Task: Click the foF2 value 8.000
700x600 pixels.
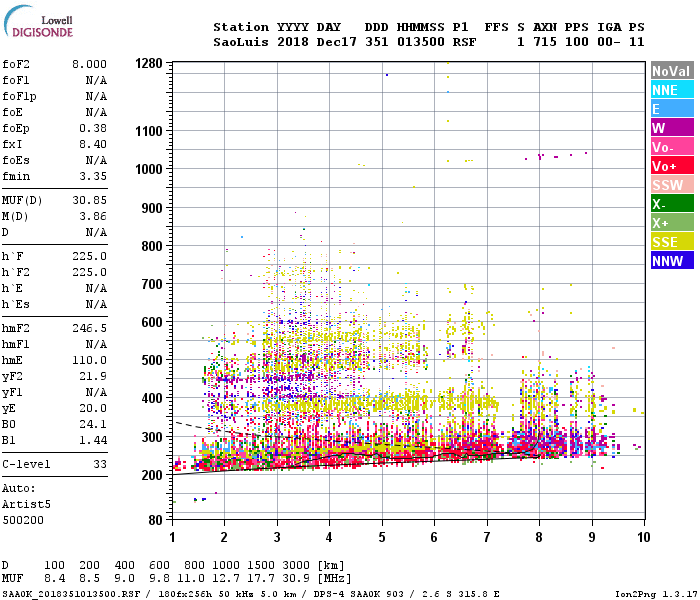Action: 89,64
